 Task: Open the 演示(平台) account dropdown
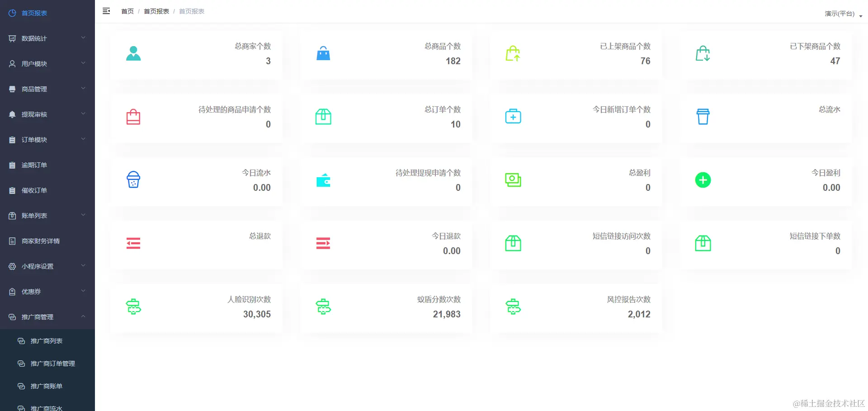pyautogui.click(x=844, y=14)
